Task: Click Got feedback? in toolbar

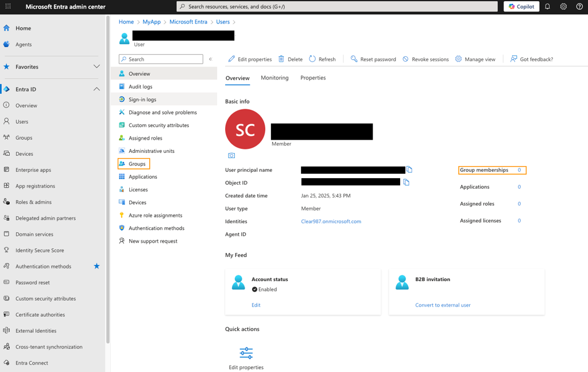Action: click(x=531, y=59)
